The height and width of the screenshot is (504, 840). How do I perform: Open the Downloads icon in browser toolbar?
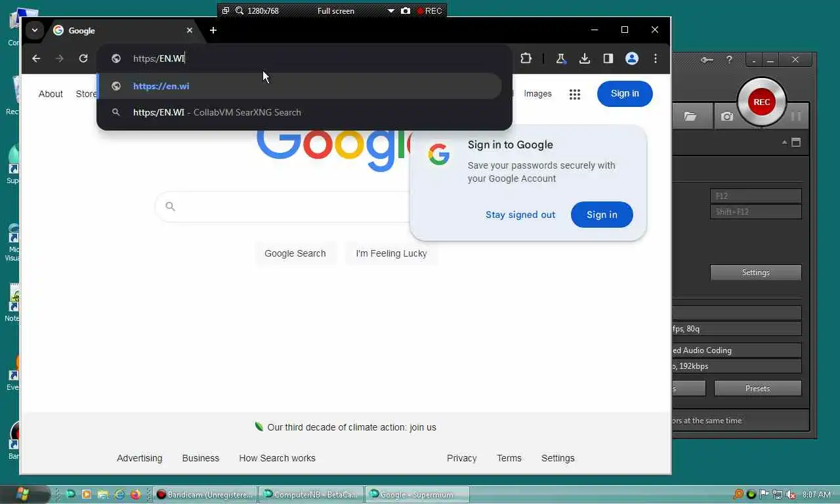(x=584, y=58)
